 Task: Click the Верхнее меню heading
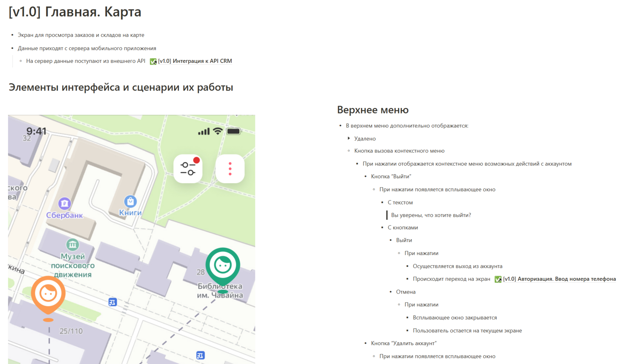tap(373, 110)
